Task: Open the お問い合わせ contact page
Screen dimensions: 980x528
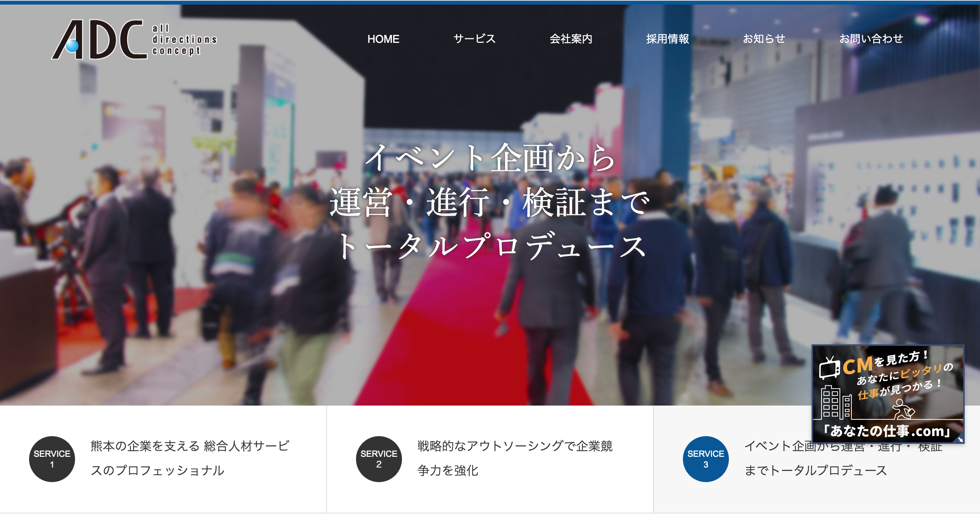Action: 871,39
